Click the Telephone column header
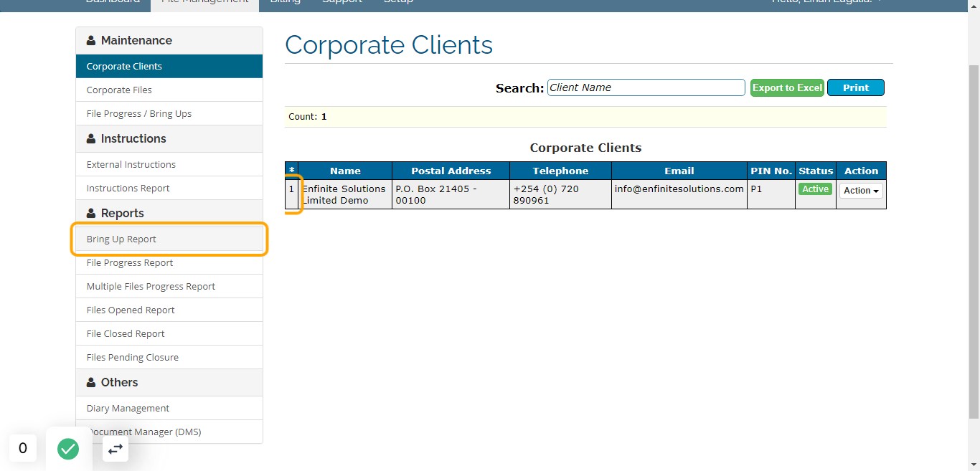 [x=560, y=171]
